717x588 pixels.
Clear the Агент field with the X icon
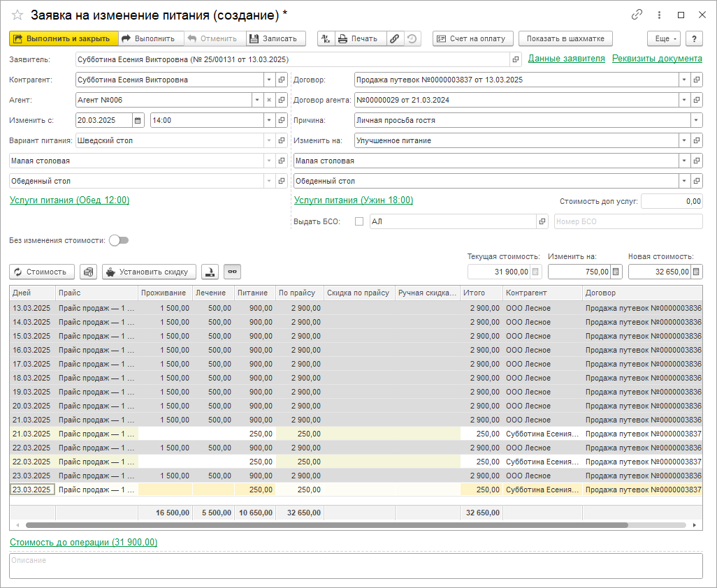coord(269,100)
